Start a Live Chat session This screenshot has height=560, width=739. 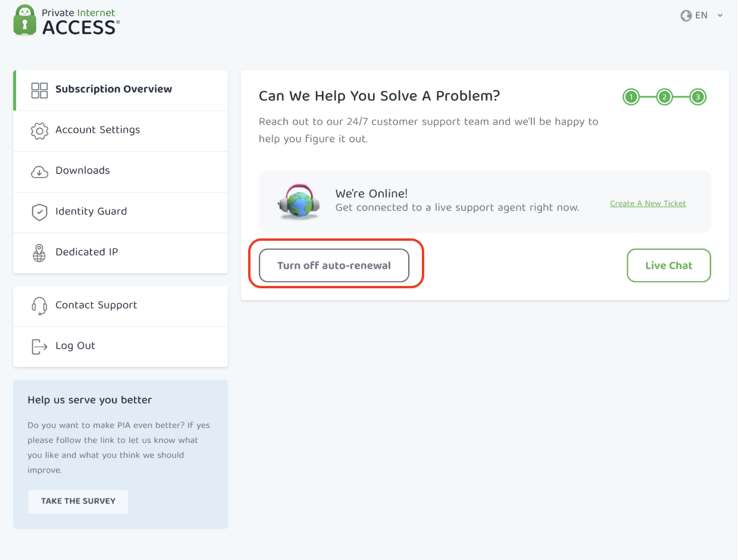coord(668,266)
